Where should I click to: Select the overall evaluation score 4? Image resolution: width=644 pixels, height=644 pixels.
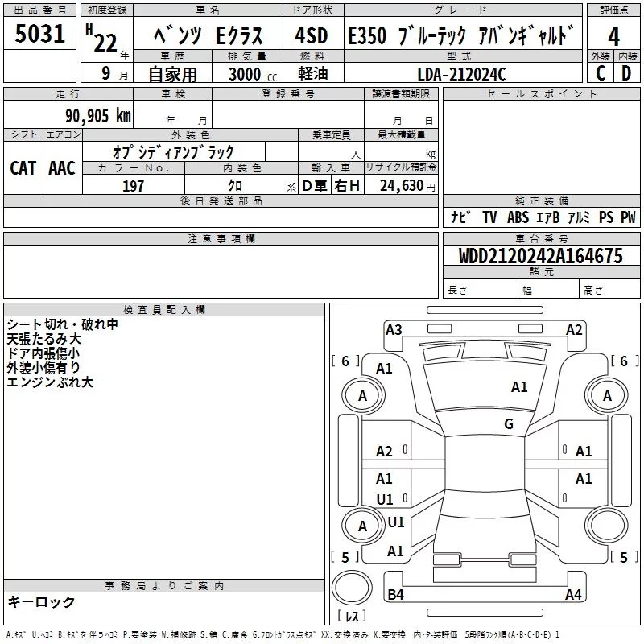(613, 35)
